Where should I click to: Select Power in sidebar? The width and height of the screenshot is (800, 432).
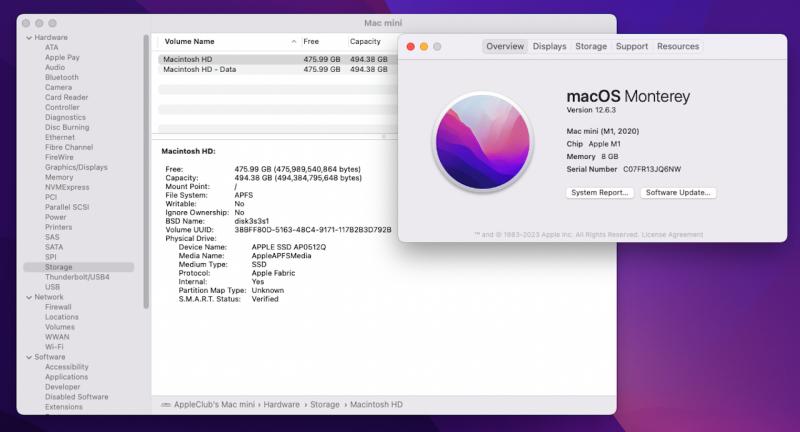[x=56, y=217]
